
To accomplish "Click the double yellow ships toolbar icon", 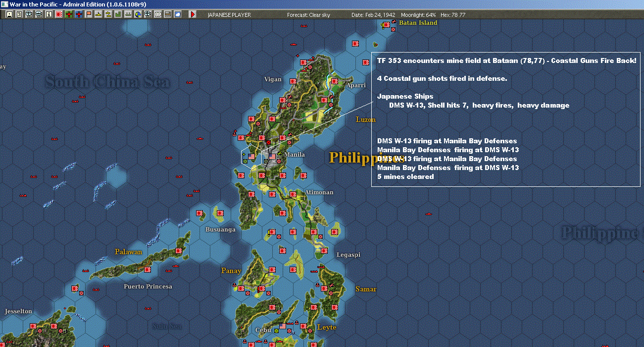I will (108, 14).
